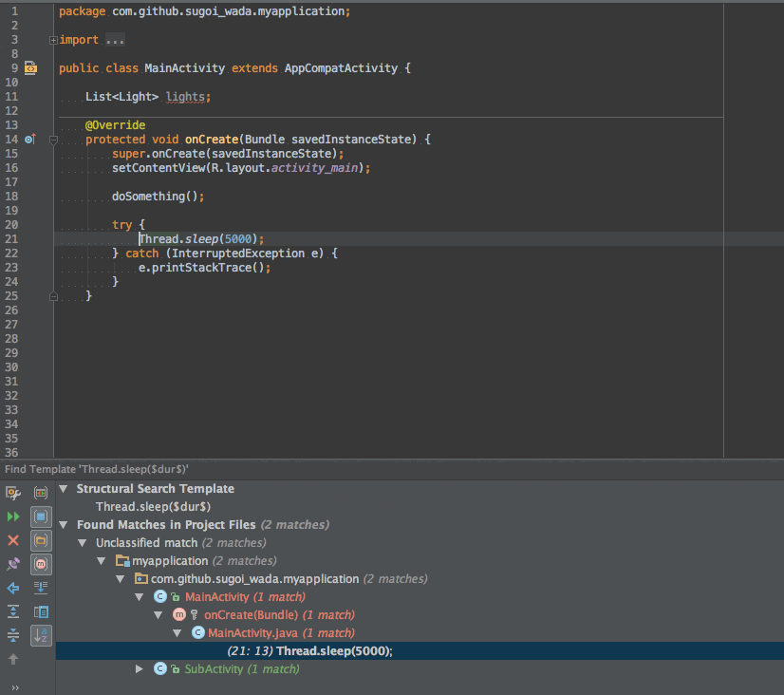Close the results tab with red X
The image size is (784, 695).
[x=13, y=540]
